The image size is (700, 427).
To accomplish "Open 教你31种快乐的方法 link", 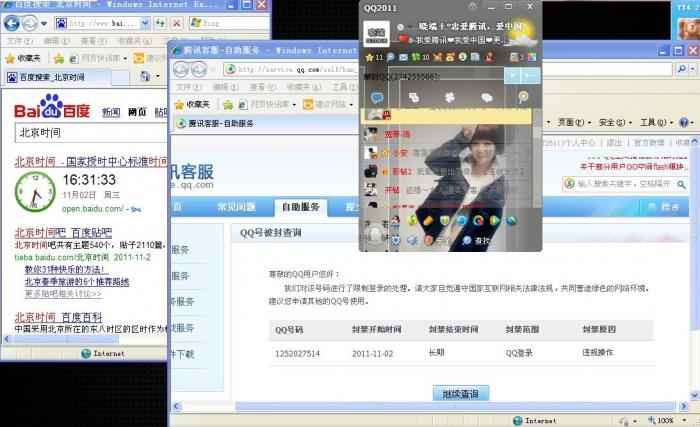I will 66,269.
